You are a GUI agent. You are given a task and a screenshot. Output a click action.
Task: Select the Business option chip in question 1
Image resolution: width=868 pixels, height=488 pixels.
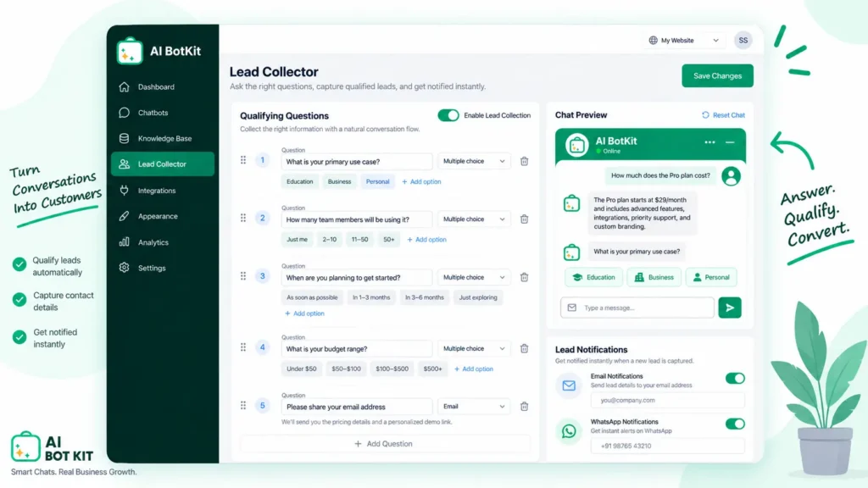(339, 181)
